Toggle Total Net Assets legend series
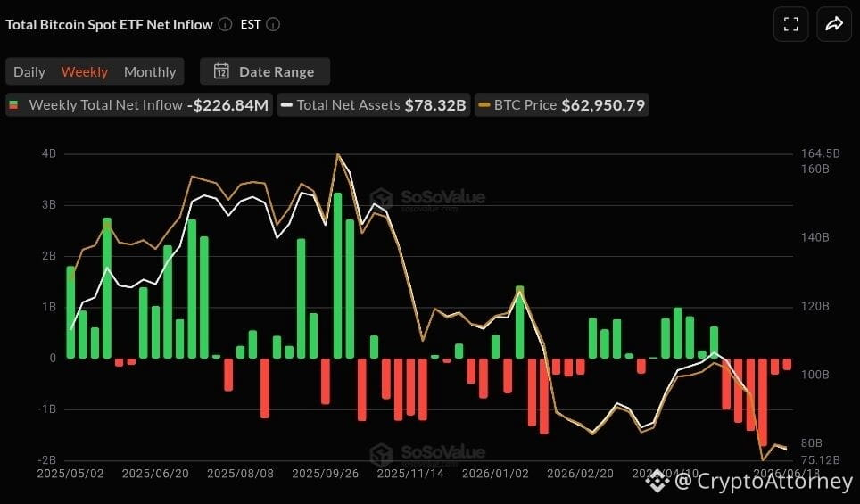860x504 pixels. (x=374, y=104)
